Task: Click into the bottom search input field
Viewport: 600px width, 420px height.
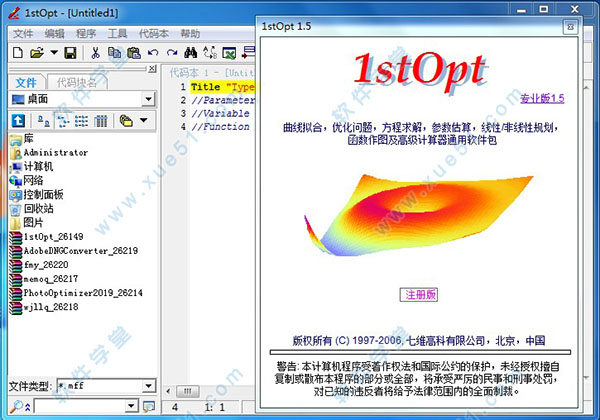Action: [80, 406]
